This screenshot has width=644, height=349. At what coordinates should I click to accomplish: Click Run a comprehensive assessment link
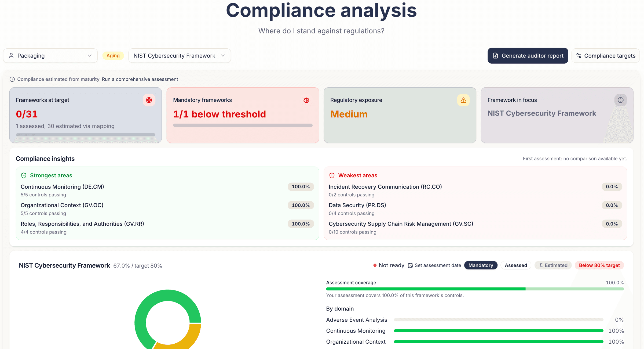tap(140, 79)
